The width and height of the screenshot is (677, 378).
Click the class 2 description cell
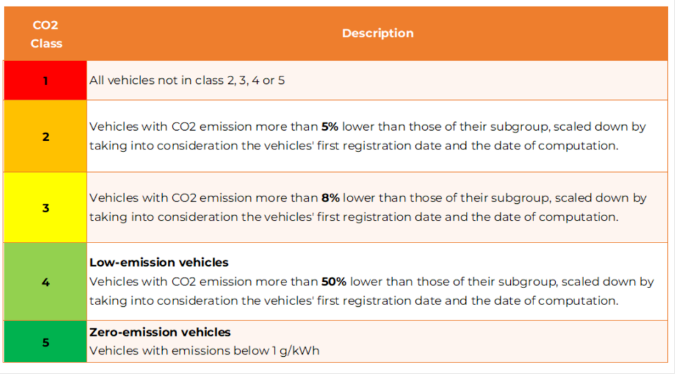pyautogui.click(x=377, y=136)
